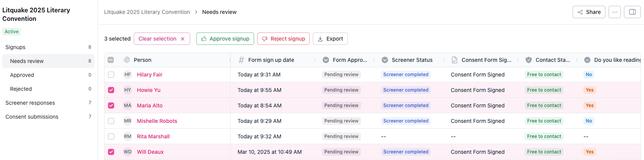Reject the selected signups
The height and width of the screenshot is (160, 644).
coord(283,39)
